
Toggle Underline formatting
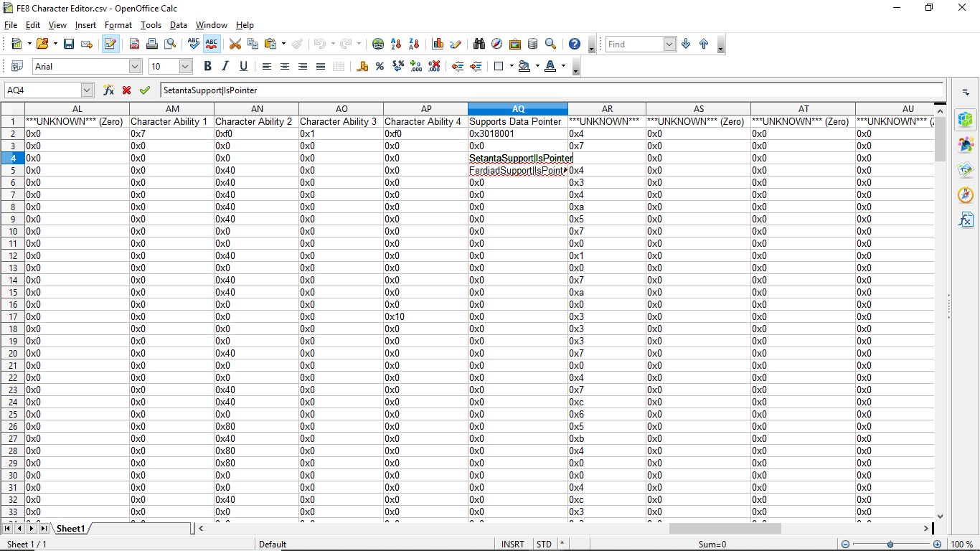244,67
